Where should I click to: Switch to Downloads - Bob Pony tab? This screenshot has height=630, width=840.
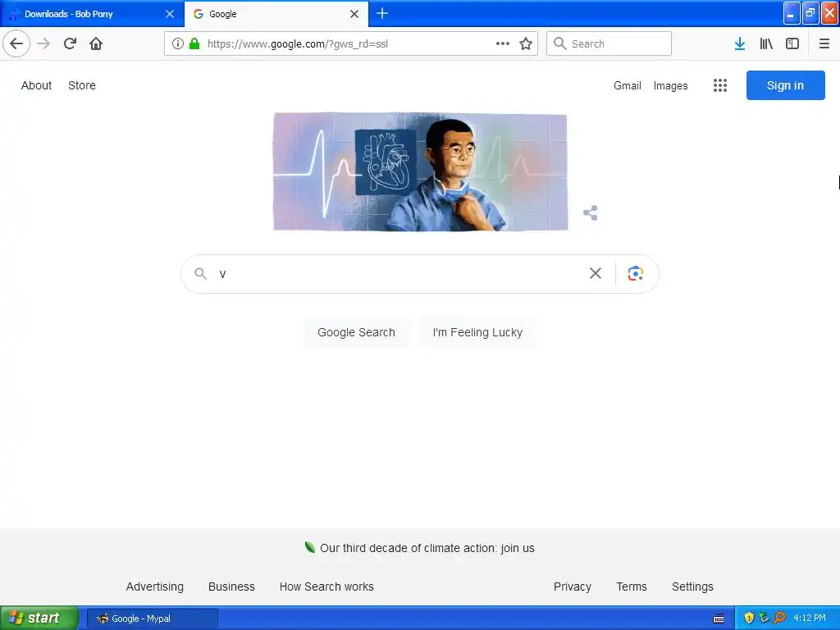click(x=92, y=14)
